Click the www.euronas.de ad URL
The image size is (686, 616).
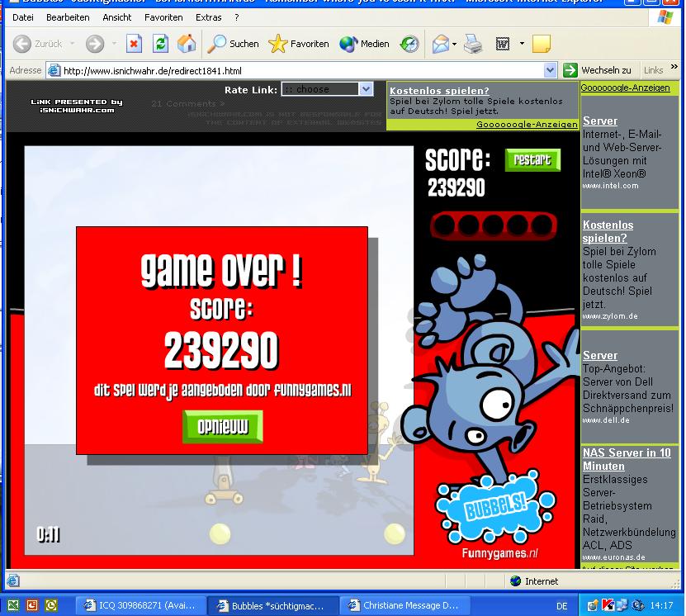tap(613, 557)
